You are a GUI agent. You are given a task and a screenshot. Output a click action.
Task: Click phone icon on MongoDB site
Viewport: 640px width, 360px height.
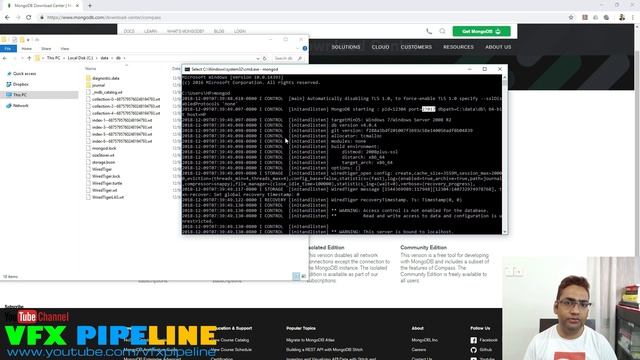[429, 31]
